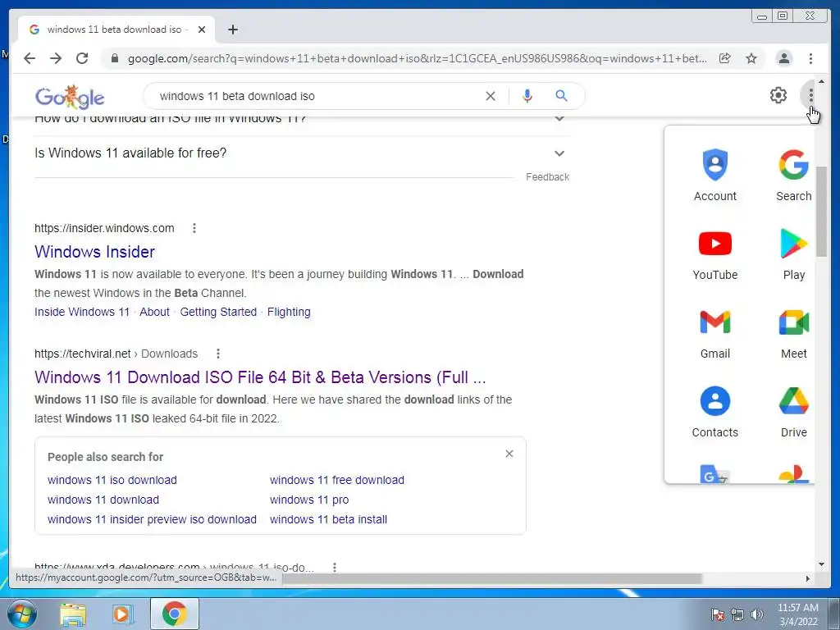Open the Inside Windows 11 sitelink
840x630 pixels.
pyautogui.click(x=82, y=312)
